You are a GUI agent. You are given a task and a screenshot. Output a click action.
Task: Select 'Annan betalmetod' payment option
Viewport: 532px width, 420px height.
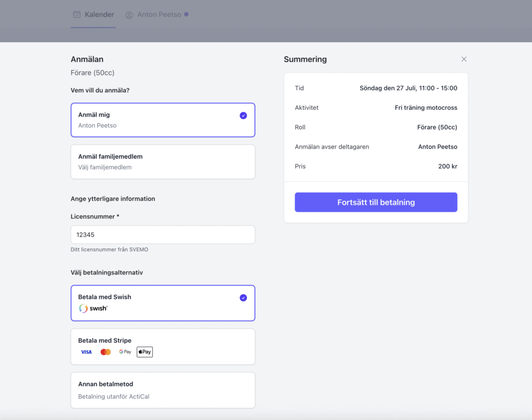163,390
